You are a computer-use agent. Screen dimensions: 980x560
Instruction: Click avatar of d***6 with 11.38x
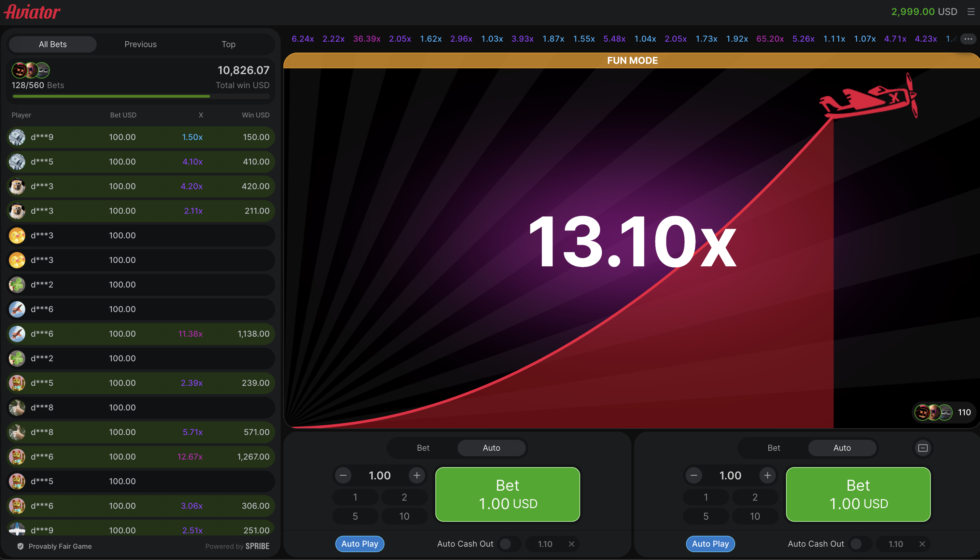(x=17, y=334)
